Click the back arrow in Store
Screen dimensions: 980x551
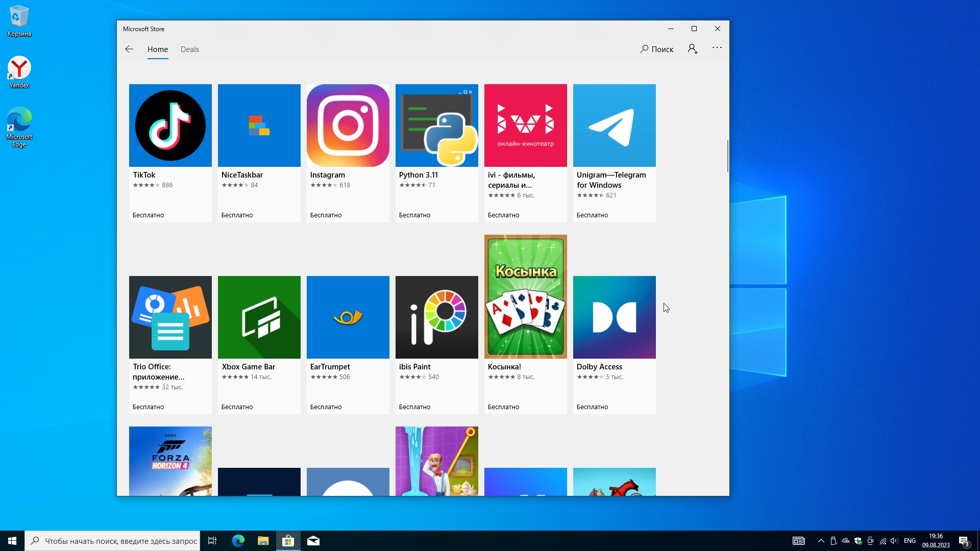tap(129, 49)
